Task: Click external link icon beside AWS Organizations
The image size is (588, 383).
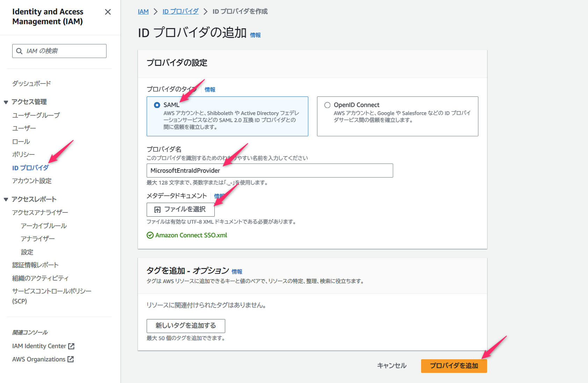Action: [71, 359]
